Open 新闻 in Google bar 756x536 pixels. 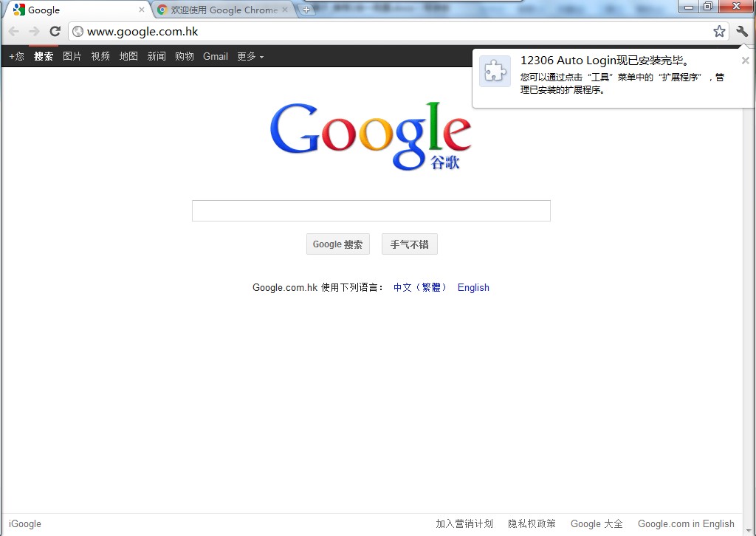157,56
